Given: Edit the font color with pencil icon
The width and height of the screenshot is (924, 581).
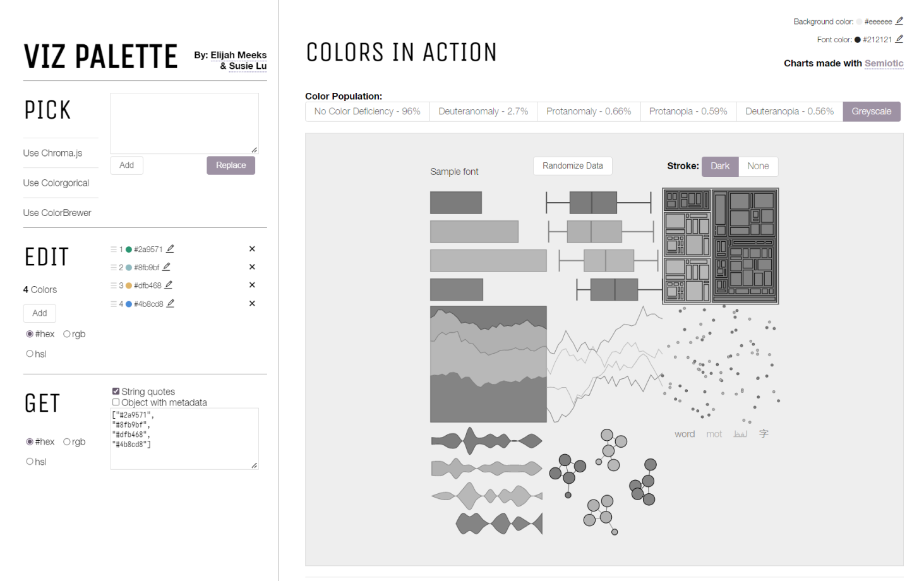Looking at the screenshot, I should [x=899, y=39].
